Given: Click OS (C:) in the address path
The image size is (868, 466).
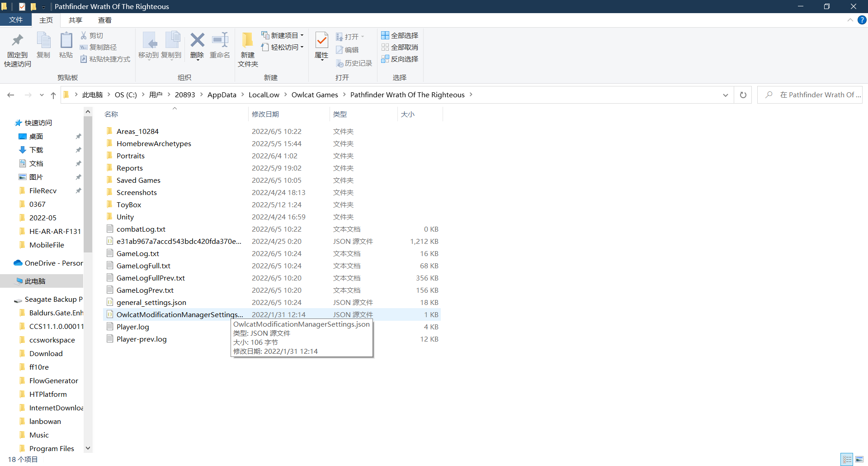Looking at the screenshot, I should [126, 95].
